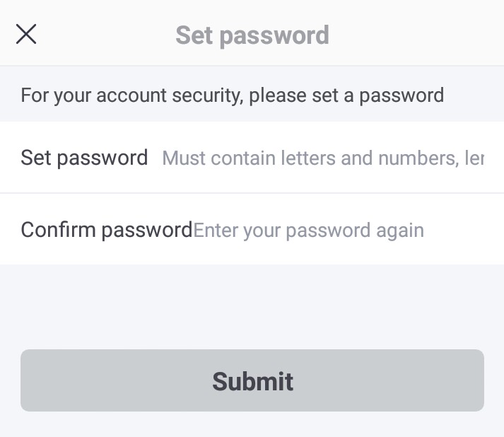Viewport: 504px width, 437px height.
Task: Focus the Set password input field
Action: (x=323, y=158)
